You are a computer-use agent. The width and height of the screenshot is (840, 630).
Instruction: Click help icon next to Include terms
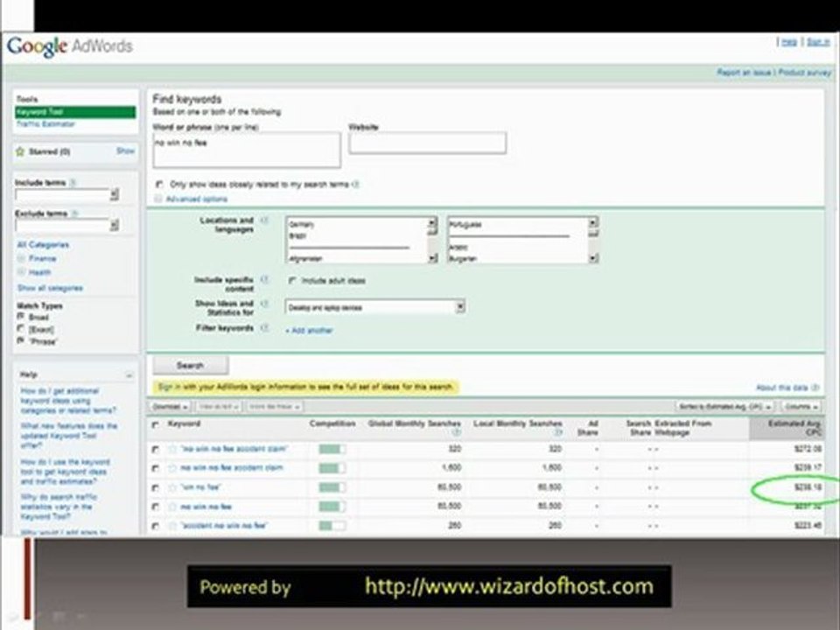[x=73, y=183]
